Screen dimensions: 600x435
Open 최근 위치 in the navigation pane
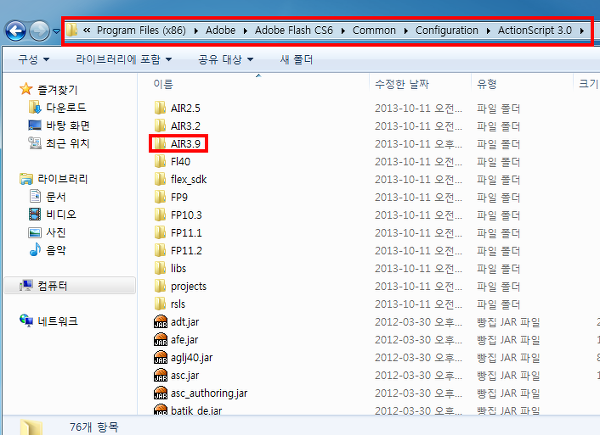point(59,143)
